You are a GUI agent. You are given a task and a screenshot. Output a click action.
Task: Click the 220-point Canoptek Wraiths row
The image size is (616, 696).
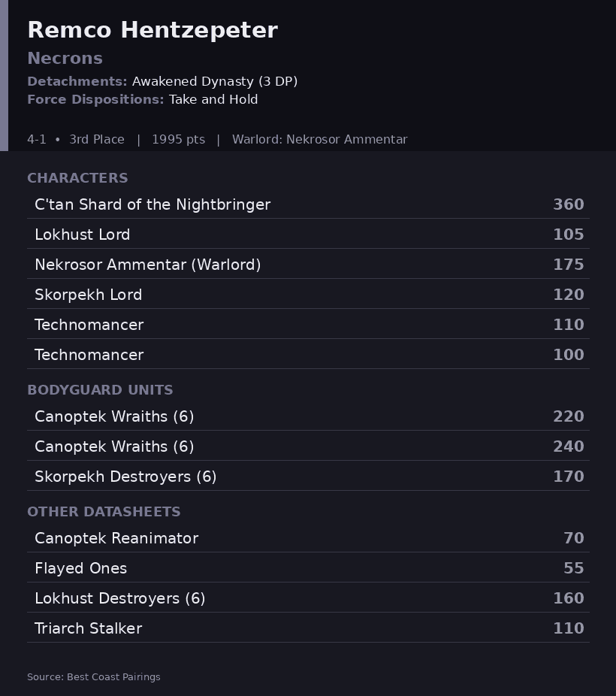(x=308, y=416)
